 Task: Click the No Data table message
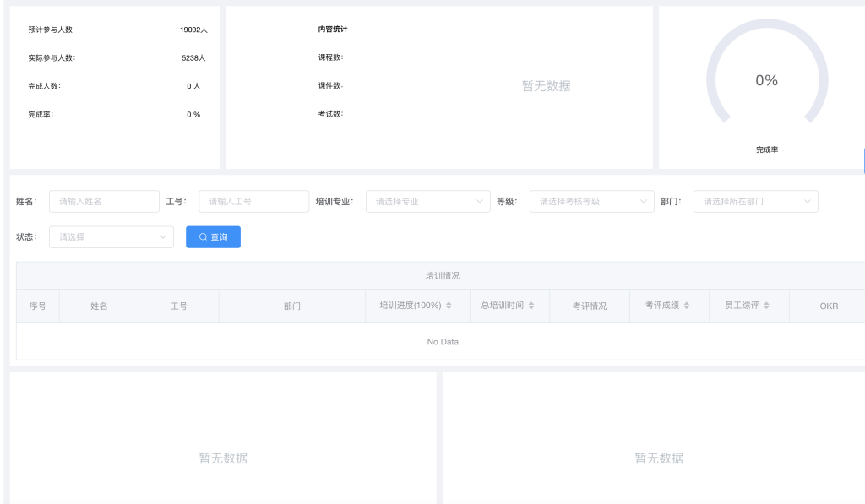443,342
